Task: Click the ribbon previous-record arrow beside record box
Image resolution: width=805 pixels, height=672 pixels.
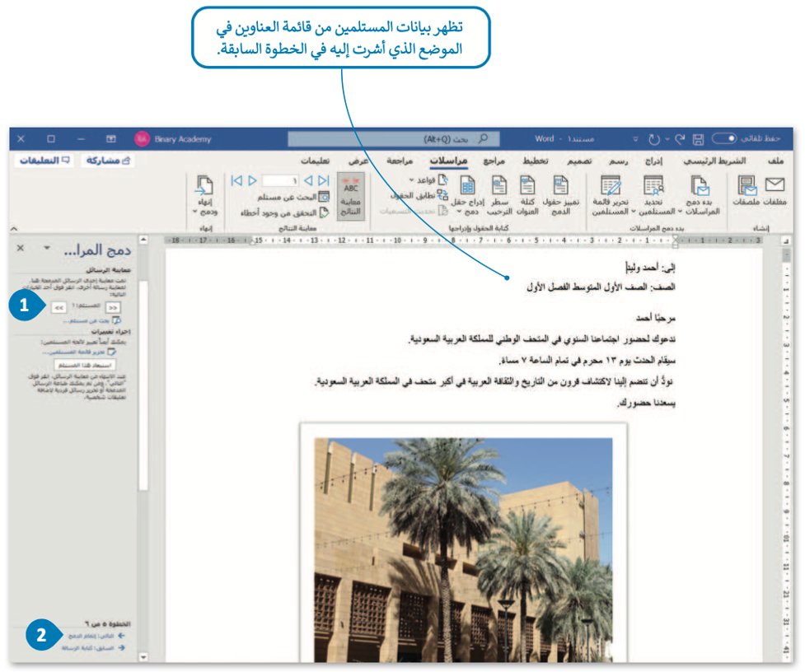Action: point(308,180)
